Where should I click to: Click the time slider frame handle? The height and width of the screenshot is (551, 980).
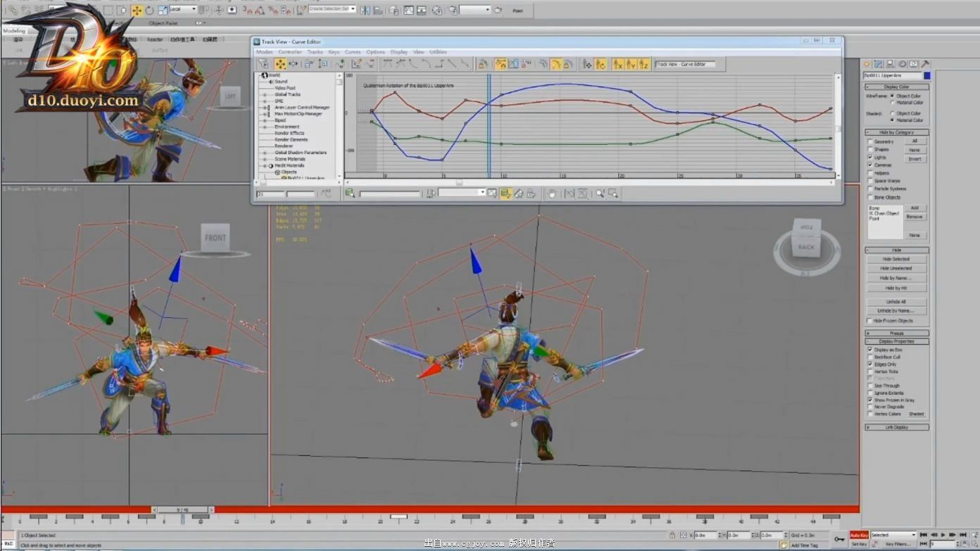click(182, 509)
